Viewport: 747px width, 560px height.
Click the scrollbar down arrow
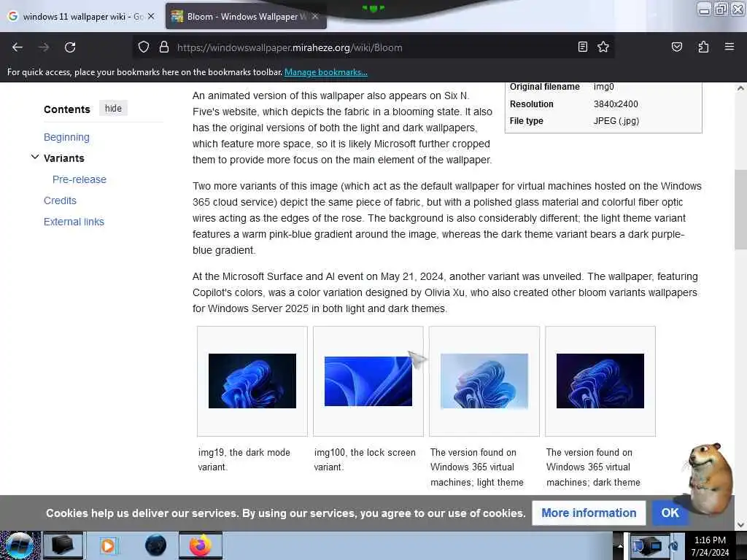click(740, 525)
